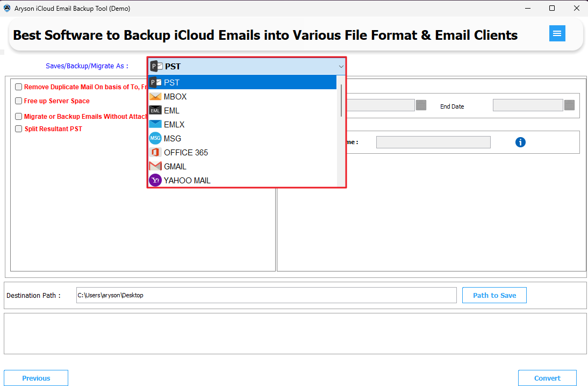Click the custom folder name input field
Screen dimensions: 588x386
coord(433,142)
